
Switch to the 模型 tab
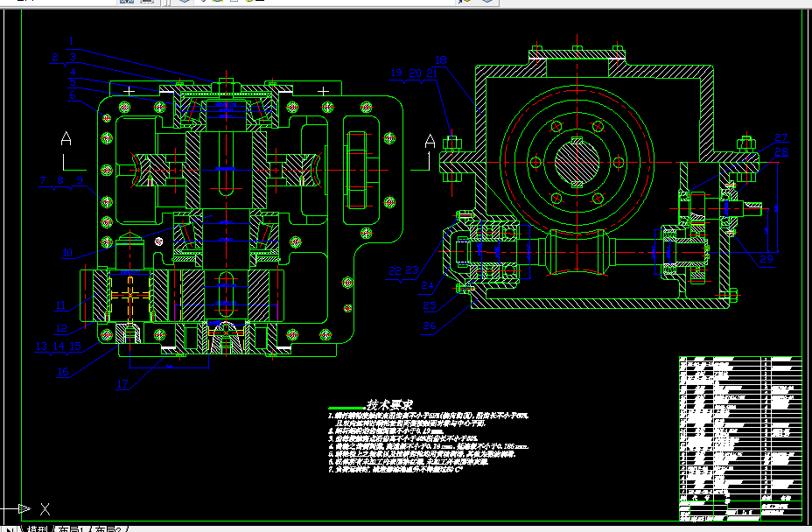coord(38,528)
